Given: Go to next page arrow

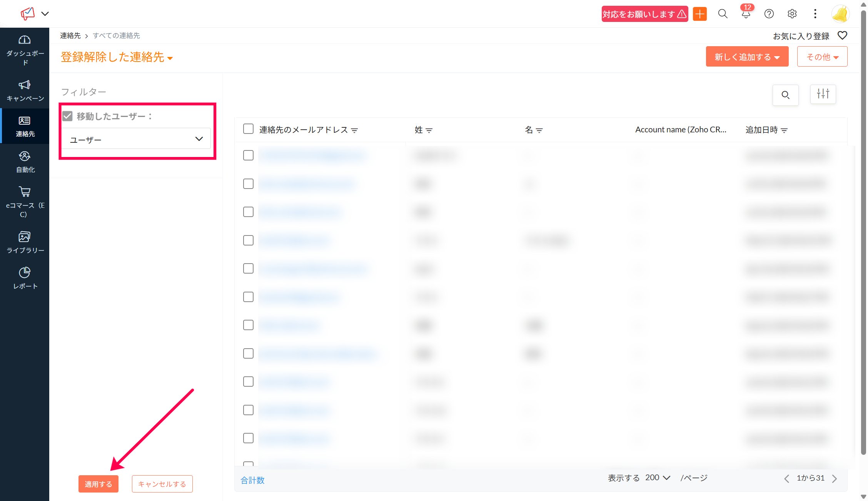Looking at the screenshot, I should pyautogui.click(x=835, y=478).
